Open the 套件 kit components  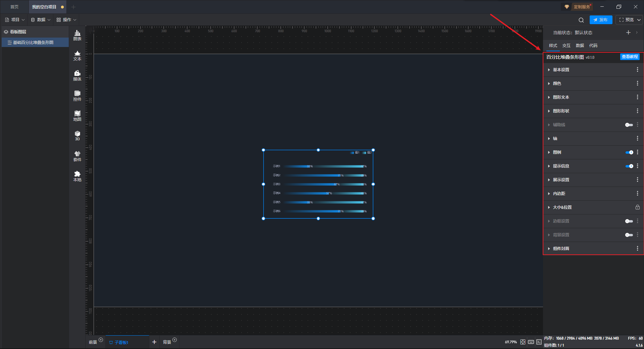[x=77, y=156]
